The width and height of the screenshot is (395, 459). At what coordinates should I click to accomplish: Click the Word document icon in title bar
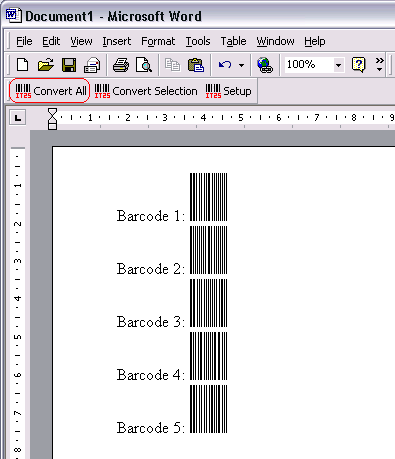point(13,15)
